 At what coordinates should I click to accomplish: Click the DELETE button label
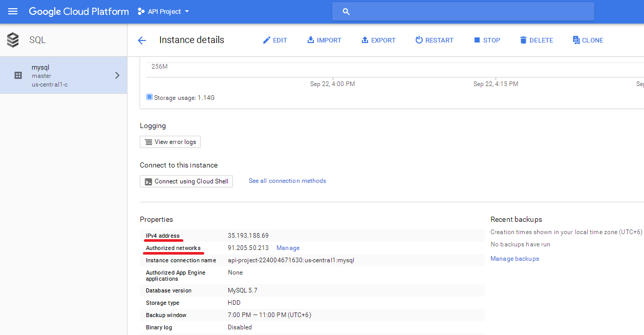(x=541, y=40)
